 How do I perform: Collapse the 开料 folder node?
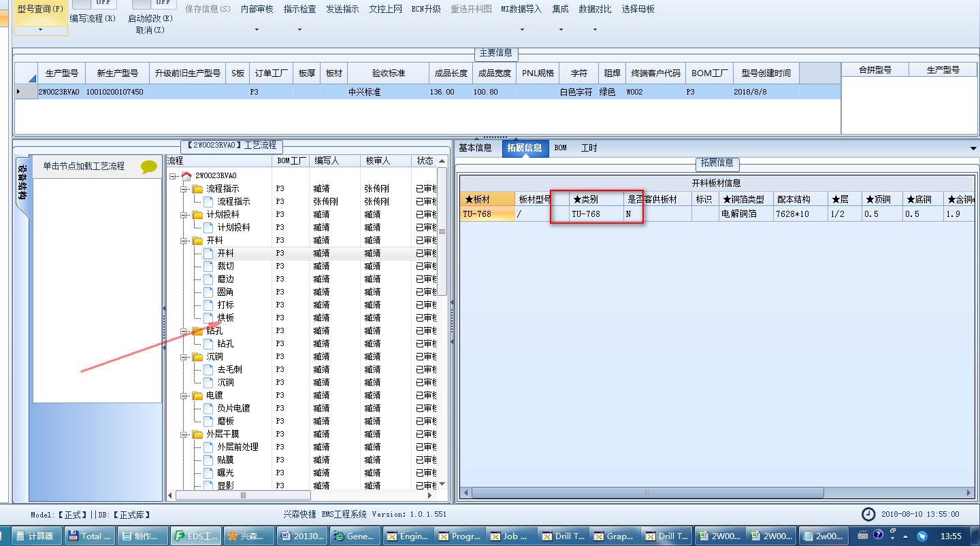tap(184, 241)
